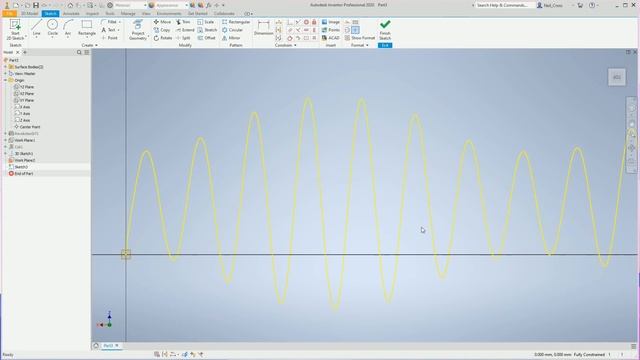This screenshot has height=360, width=640.
Task: Select Center Point in browser
Action: tap(27, 127)
